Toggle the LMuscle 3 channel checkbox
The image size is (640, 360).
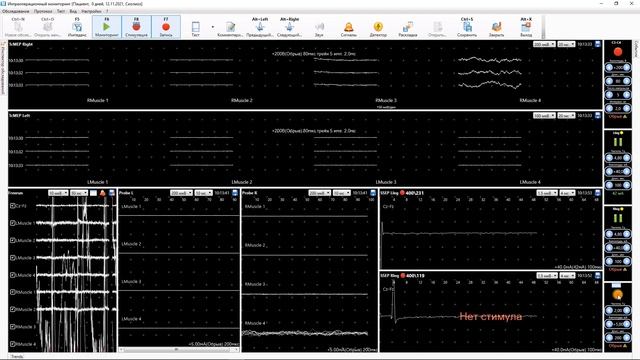(13, 258)
